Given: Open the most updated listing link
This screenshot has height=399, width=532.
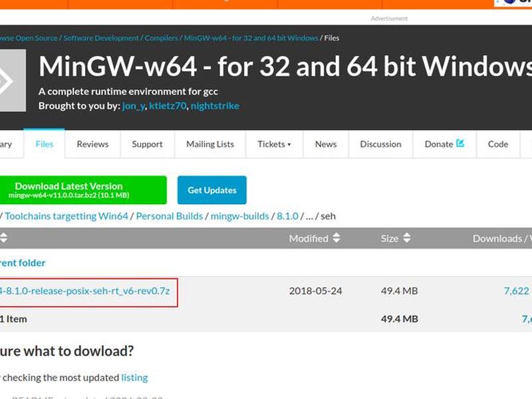Looking at the screenshot, I should [x=134, y=378].
